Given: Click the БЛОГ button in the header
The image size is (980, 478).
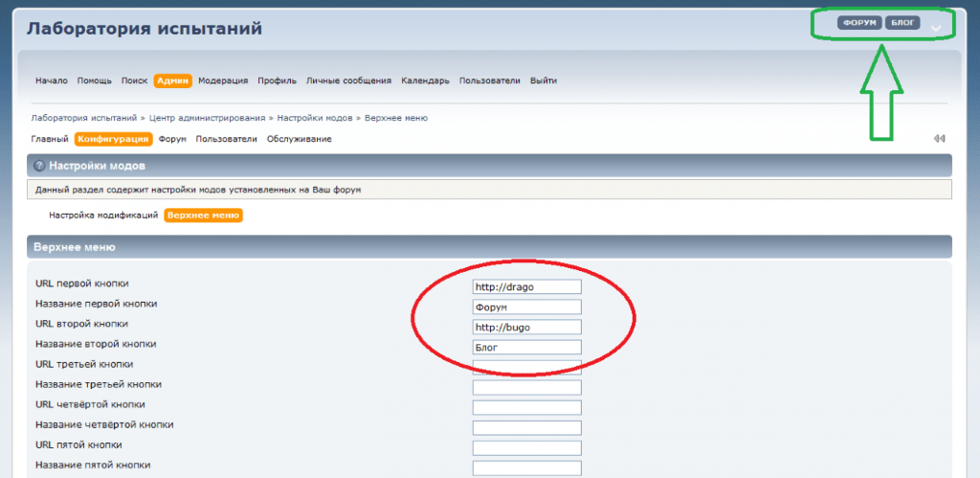Looking at the screenshot, I should pos(902,23).
